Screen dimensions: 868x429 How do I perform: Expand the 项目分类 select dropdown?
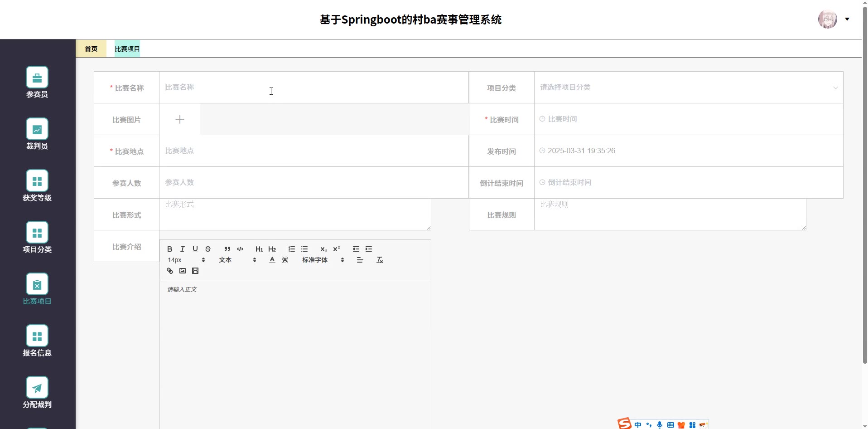[689, 87]
